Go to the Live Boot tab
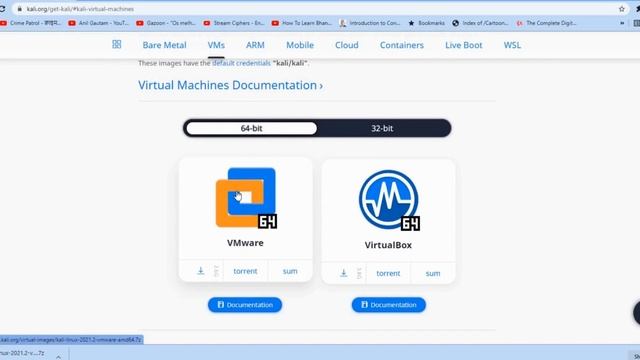640x360 pixels. click(464, 45)
